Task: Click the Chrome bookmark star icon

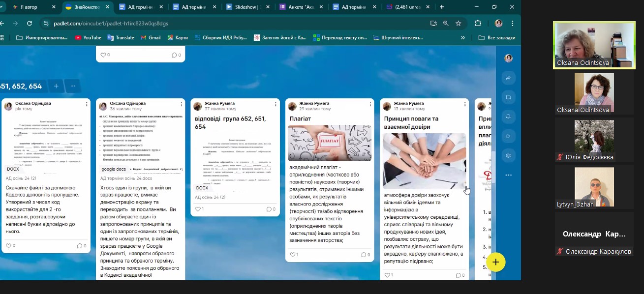Action: [x=459, y=23]
